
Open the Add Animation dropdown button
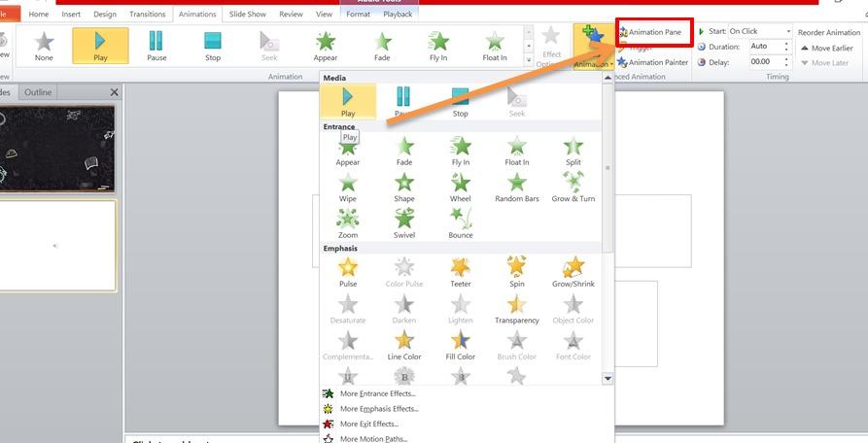pos(594,47)
